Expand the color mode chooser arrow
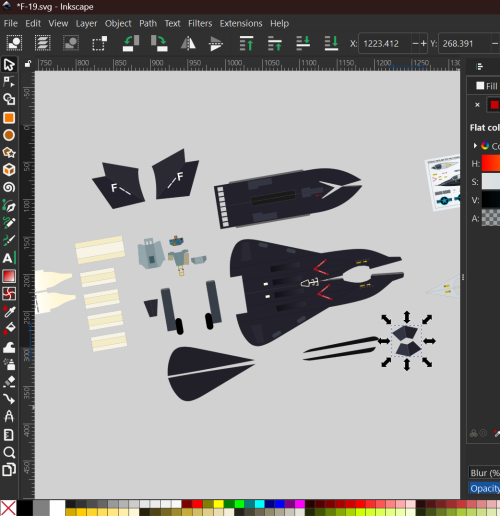Image resolution: width=500 pixels, height=516 pixels. [x=475, y=146]
